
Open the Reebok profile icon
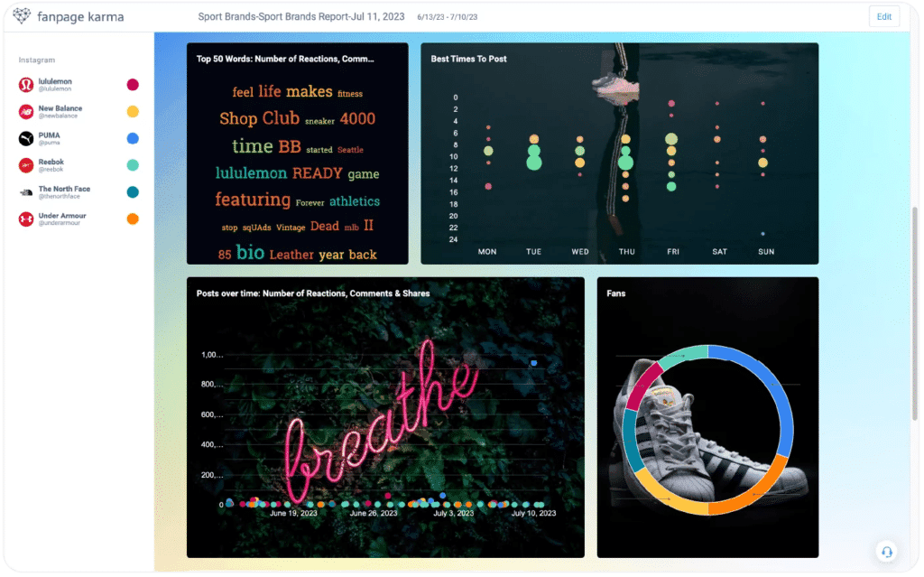click(x=26, y=165)
